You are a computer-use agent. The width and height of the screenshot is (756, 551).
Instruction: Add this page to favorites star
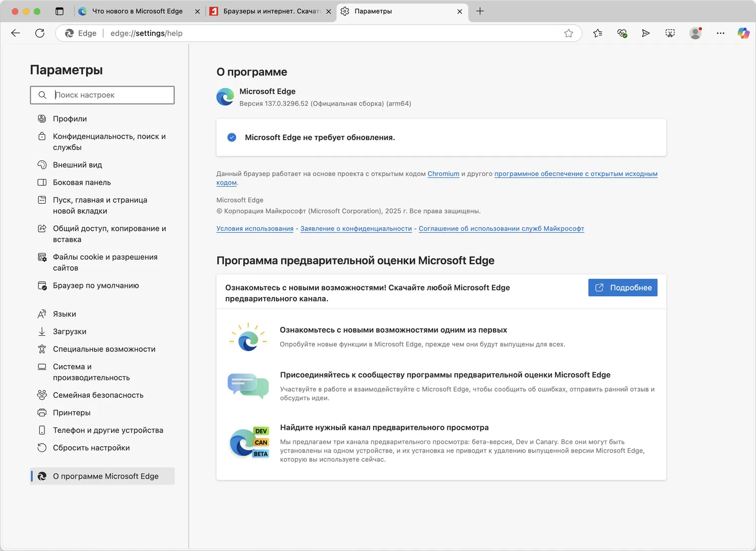click(x=569, y=33)
